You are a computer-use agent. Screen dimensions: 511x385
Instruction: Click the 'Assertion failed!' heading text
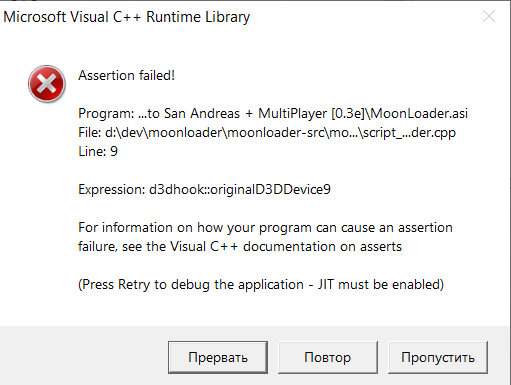pyautogui.click(x=126, y=75)
